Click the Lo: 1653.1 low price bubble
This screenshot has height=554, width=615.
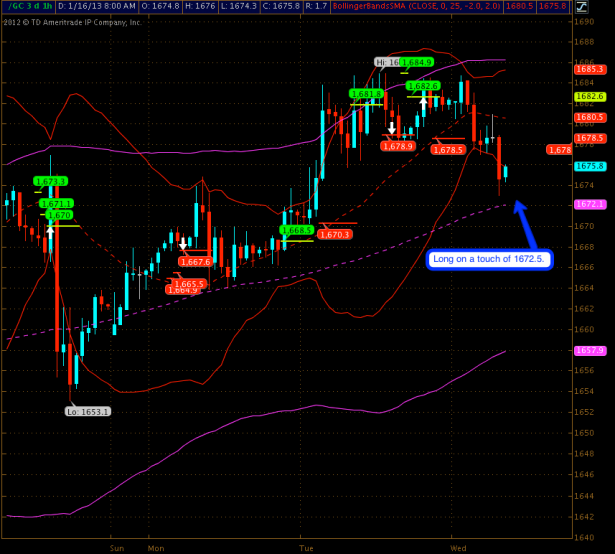click(x=87, y=411)
